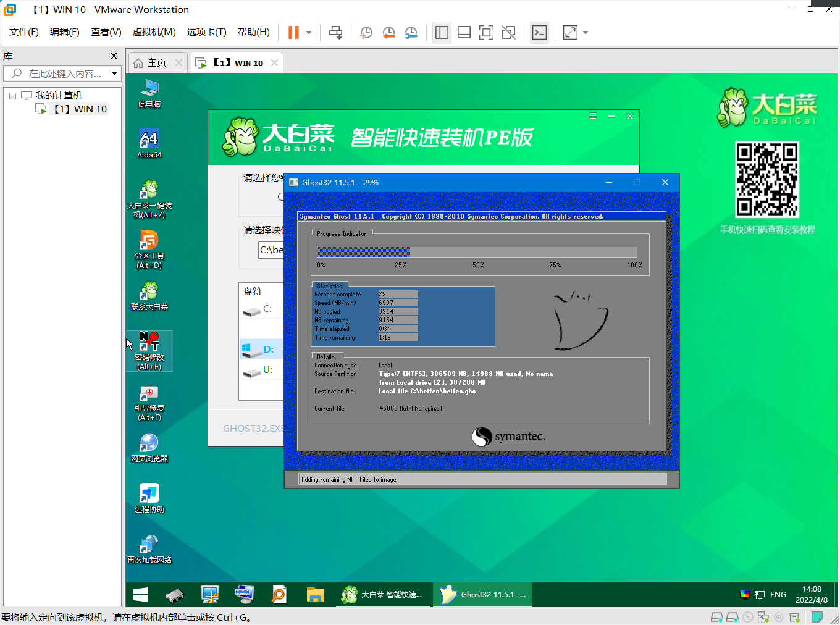This screenshot has width=840, height=625.
Task: Close the library panel
Action: [x=114, y=56]
